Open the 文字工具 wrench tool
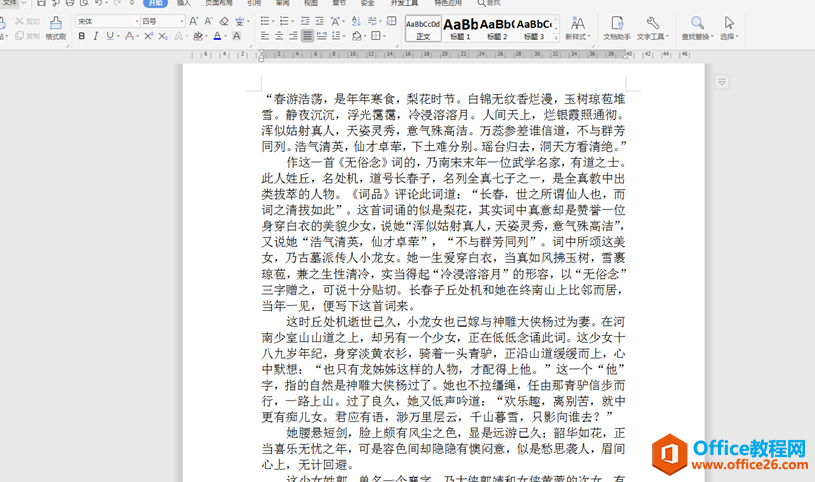Image resolution: width=815 pixels, height=482 pixels. point(652,28)
